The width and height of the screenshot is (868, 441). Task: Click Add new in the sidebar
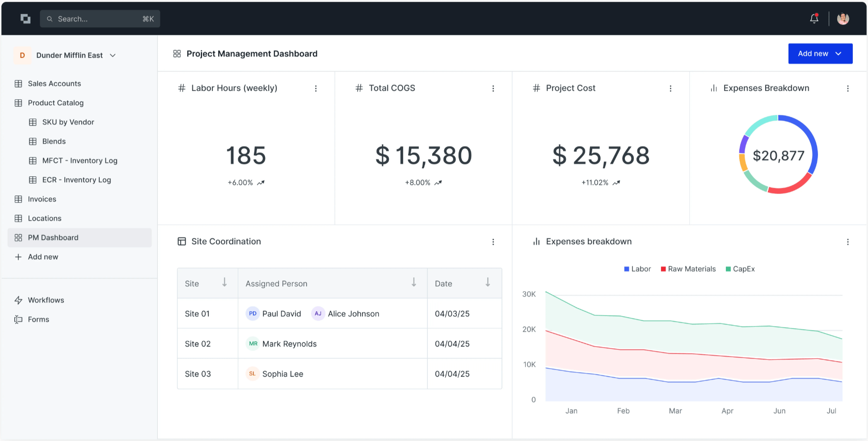43,257
